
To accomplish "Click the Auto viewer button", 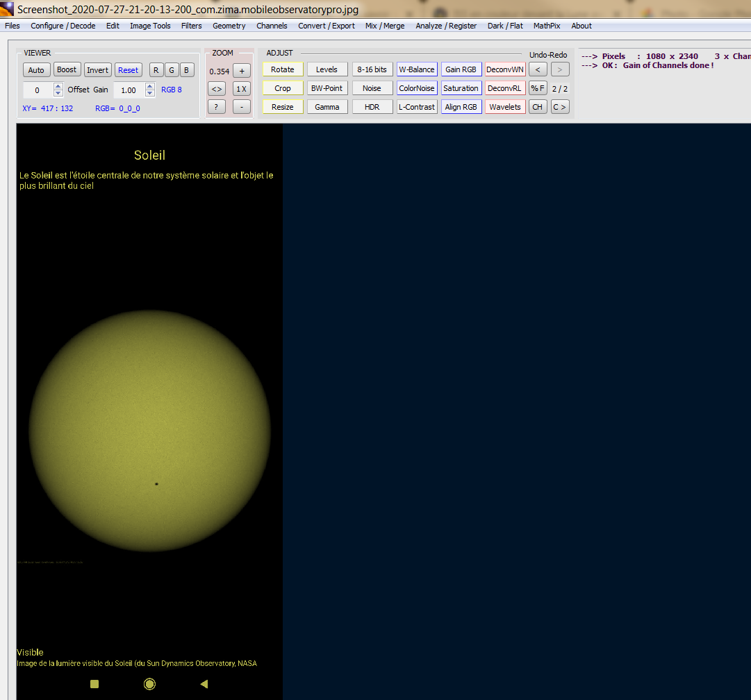I will (36, 70).
